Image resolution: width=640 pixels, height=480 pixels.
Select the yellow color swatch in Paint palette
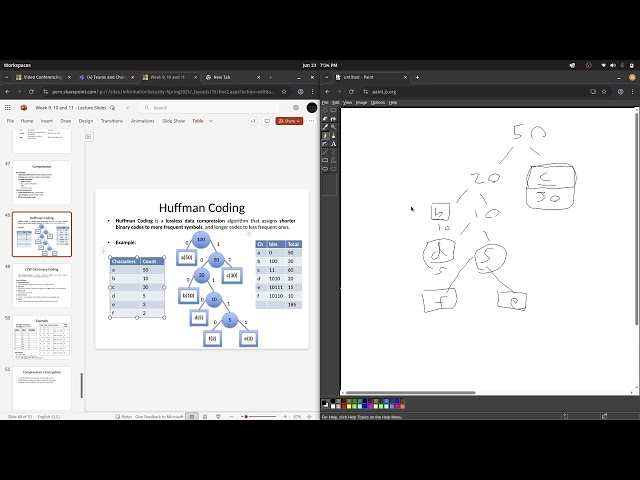point(349,406)
